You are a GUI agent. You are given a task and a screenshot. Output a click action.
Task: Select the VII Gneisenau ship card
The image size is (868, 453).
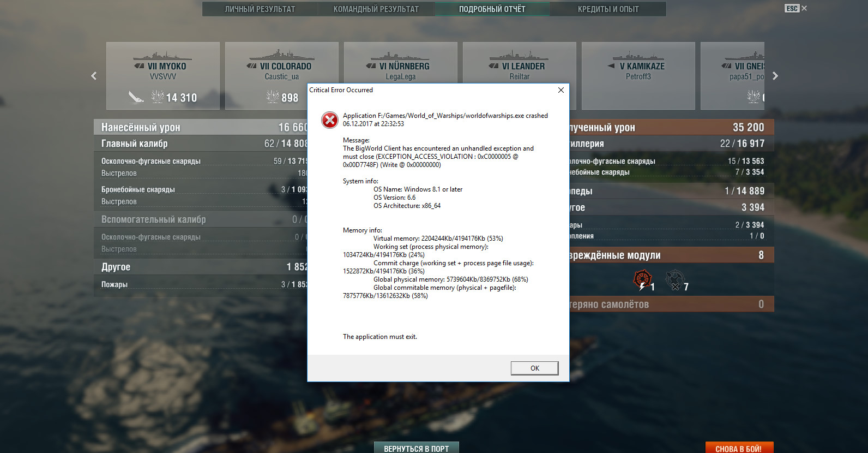(733, 76)
